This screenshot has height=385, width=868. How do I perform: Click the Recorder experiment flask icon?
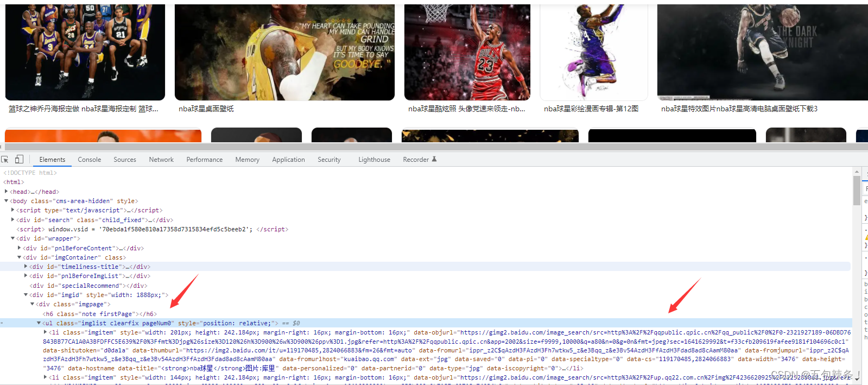coord(434,159)
